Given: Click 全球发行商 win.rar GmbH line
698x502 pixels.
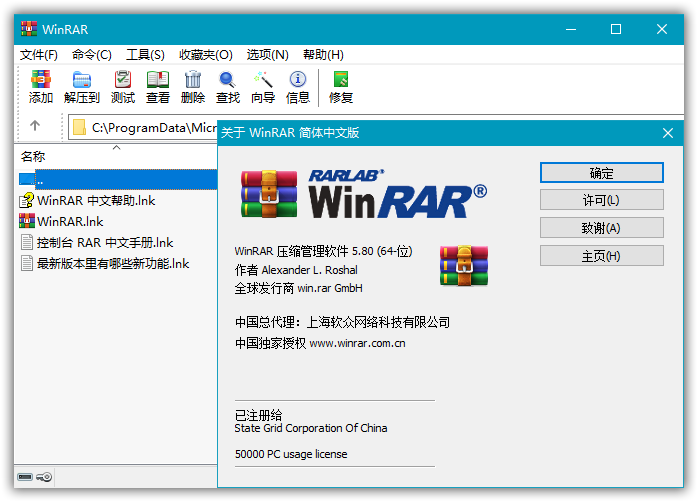Looking at the screenshot, I should 299,288.
